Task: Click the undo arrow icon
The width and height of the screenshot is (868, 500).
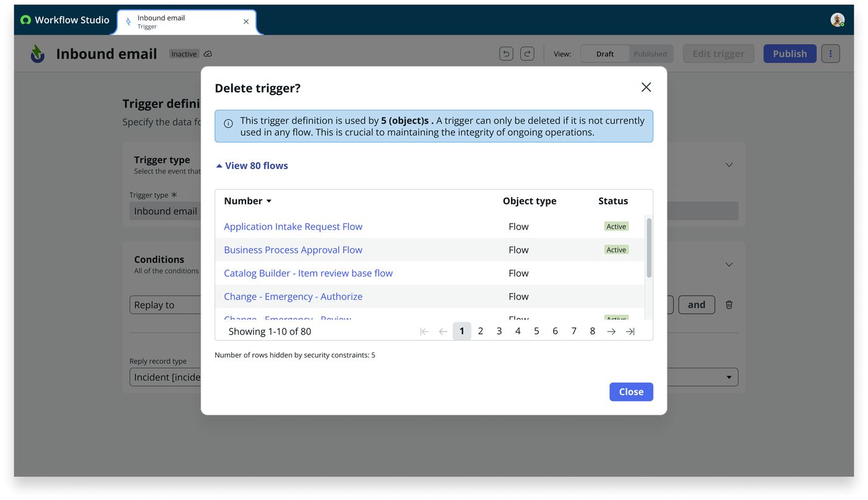Action: click(x=506, y=54)
